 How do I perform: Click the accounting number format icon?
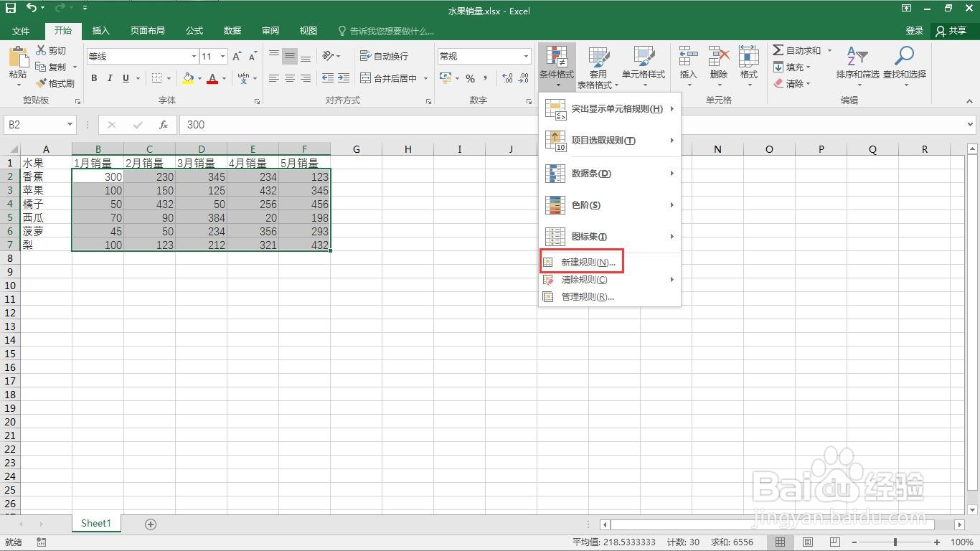[446, 78]
